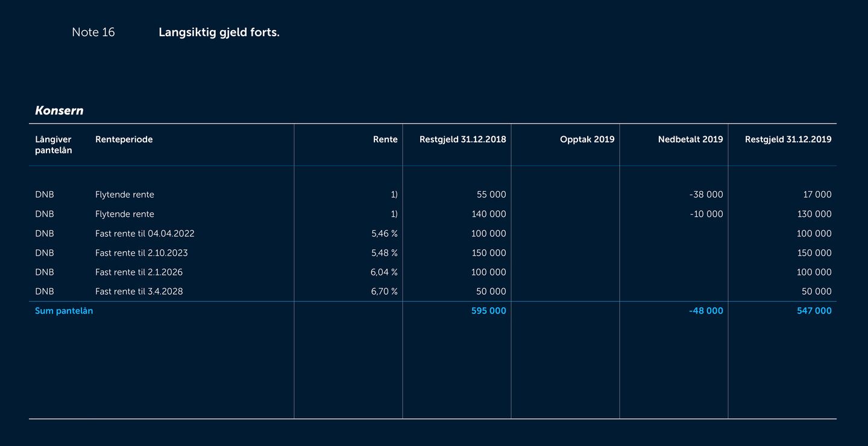Viewport: 868px width, 446px height.
Task: Click the "Rente" column header
Action: [x=385, y=139]
